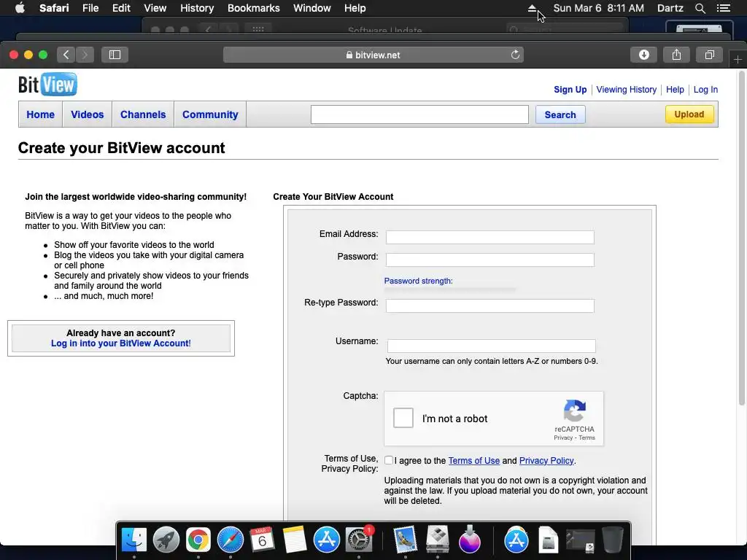Click Log in into your BitView Account
Screen dimensions: 747x560
[x=120, y=343]
